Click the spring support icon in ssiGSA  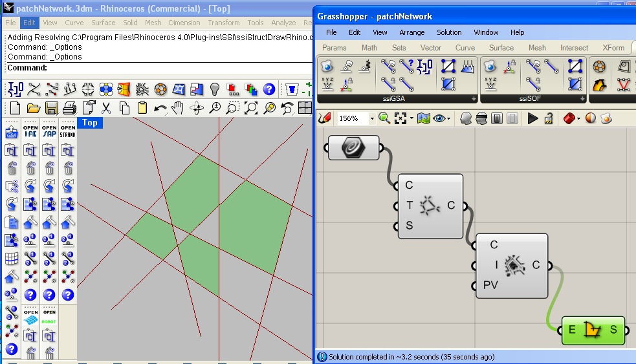pyautogui.click(x=364, y=66)
